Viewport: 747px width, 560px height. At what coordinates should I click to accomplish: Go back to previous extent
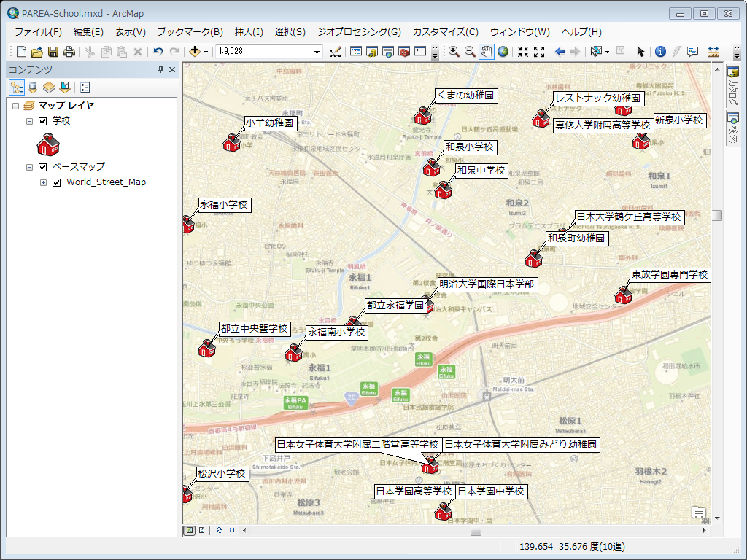[x=560, y=52]
